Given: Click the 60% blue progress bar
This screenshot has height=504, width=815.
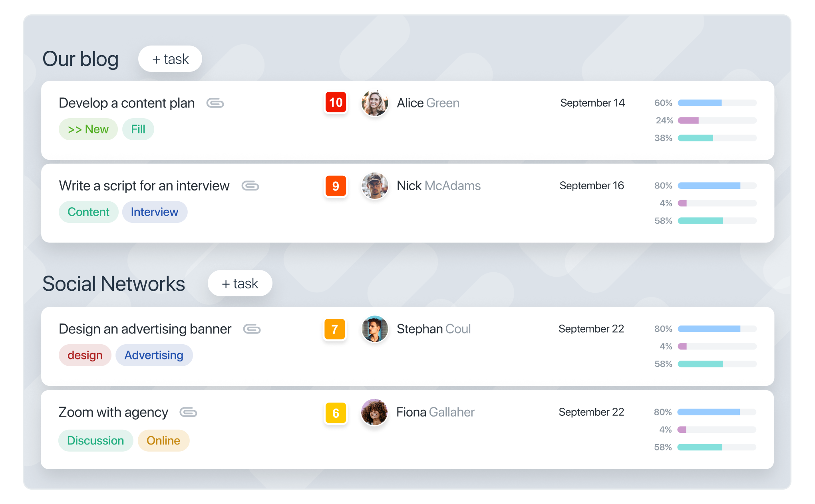Looking at the screenshot, I should (717, 103).
